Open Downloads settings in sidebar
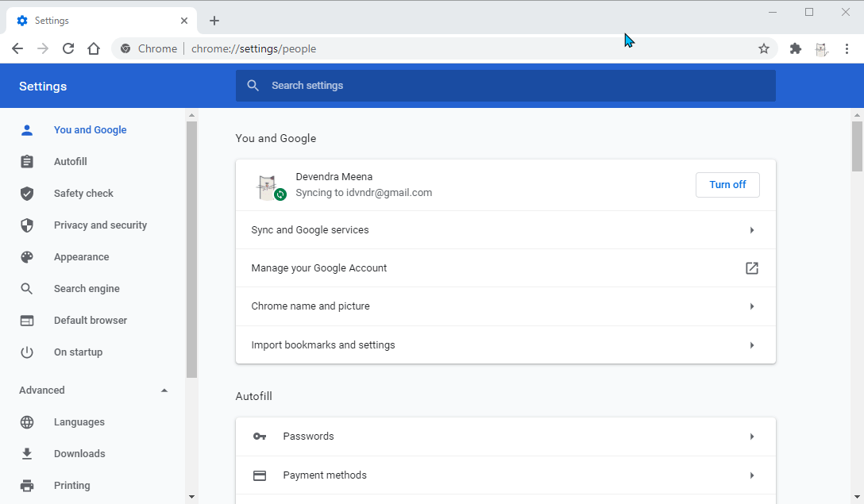The image size is (864, 504). pyautogui.click(x=79, y=454)
